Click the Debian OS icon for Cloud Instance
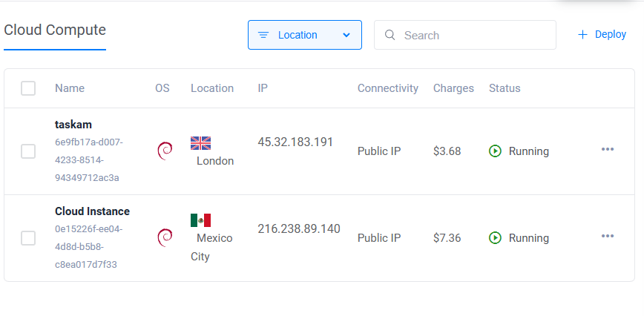The width and height of the screenshot is (644, 316). (165, 237)
